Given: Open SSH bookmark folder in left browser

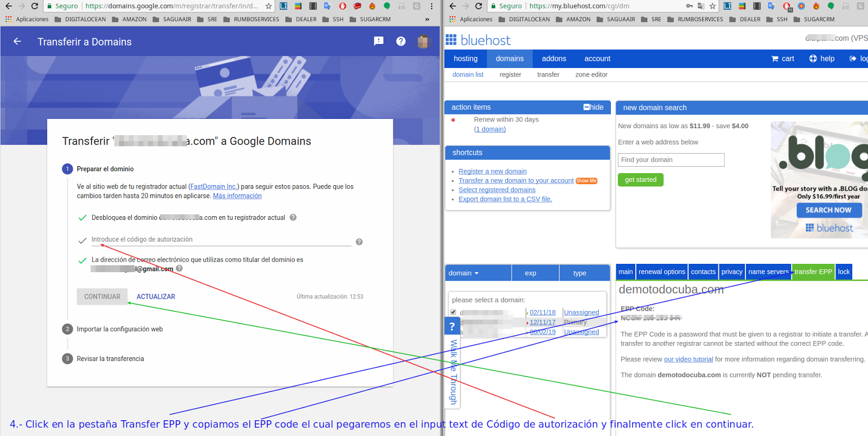Looking at the screenshot, I should [x=333, y=19].
